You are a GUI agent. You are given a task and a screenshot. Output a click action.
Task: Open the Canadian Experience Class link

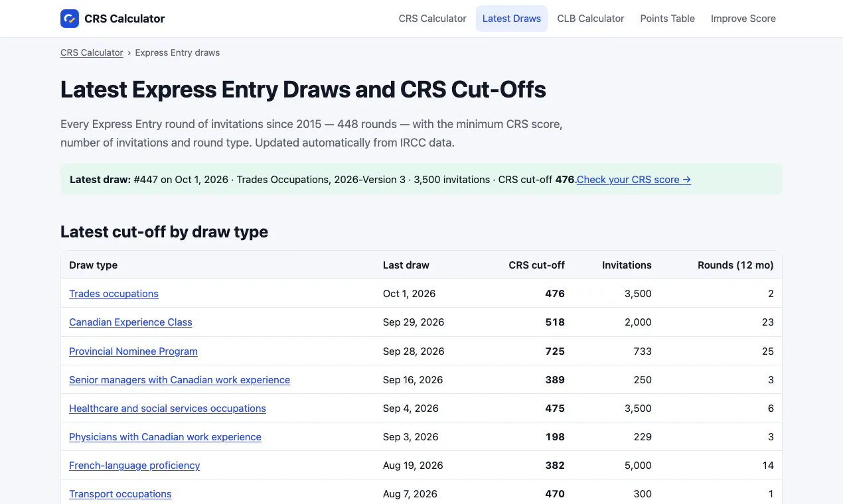[x=131, y=322]
